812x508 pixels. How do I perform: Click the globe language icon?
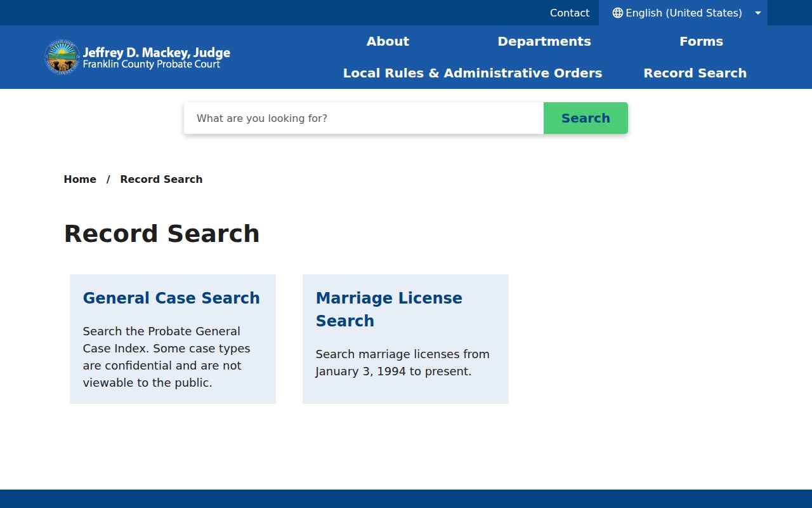(617, 13)
